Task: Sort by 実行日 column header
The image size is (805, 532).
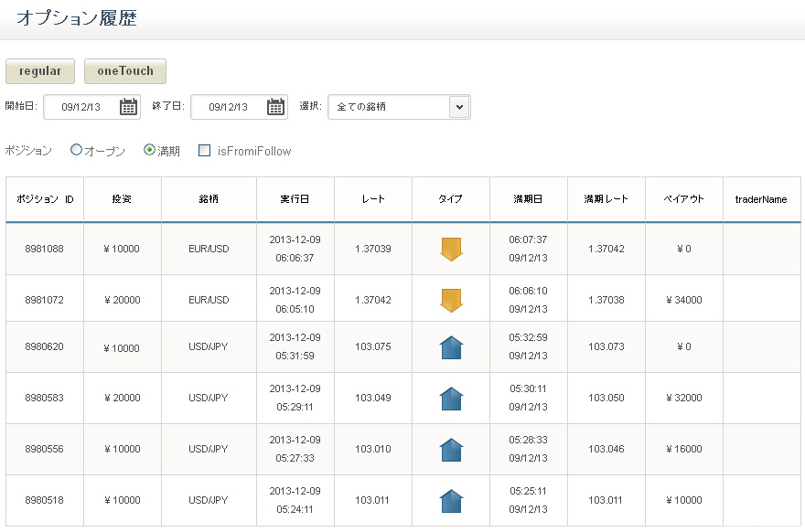Action: coord(295,199)
